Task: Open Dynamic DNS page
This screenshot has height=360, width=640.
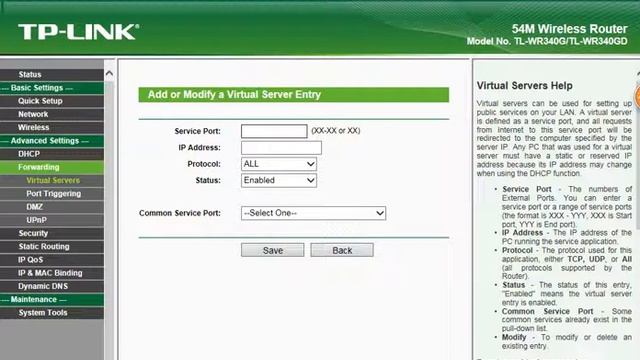Action: pos(52,286)
